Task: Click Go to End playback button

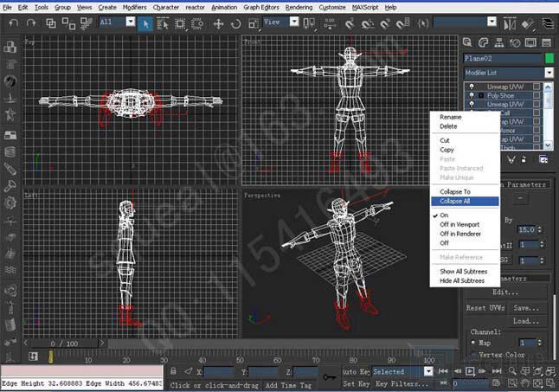Action: (497, 371)
